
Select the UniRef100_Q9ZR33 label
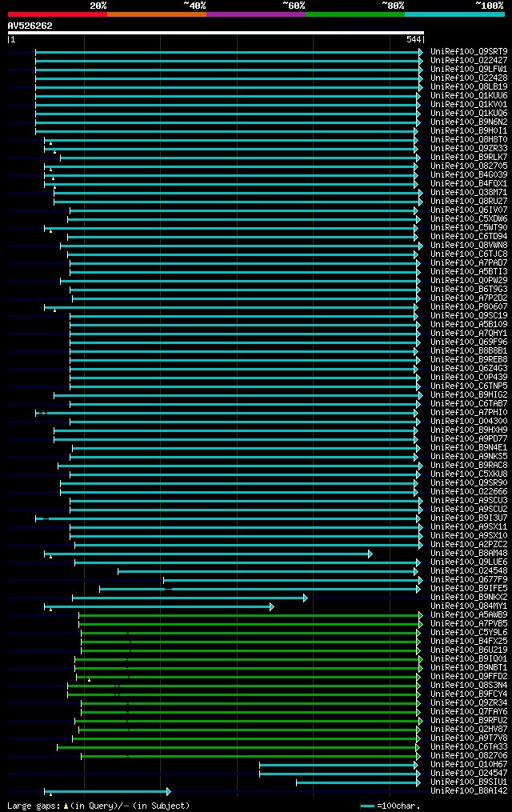[469, 149]
